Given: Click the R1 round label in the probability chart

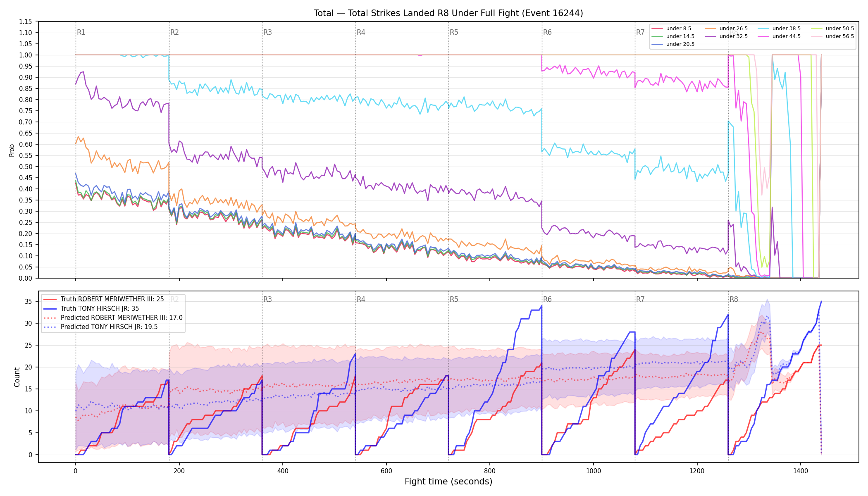Looking at the screenshot, I should click(x=81, y=32).
